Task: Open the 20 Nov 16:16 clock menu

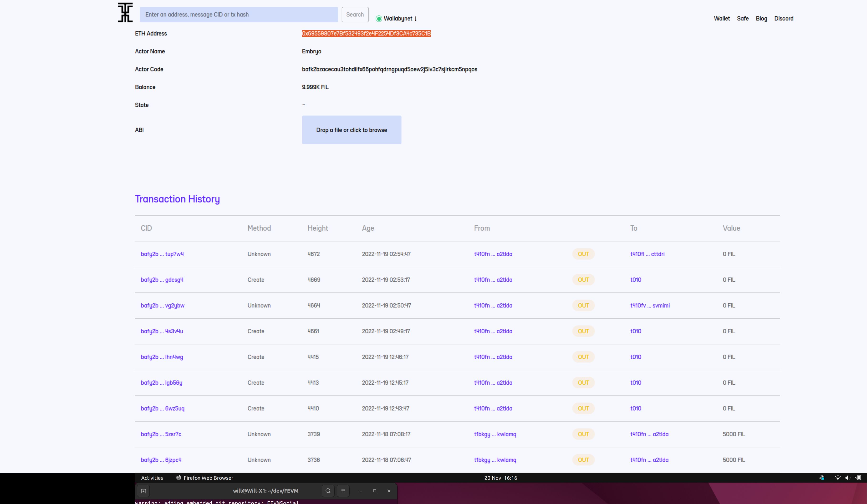Action: coord(501,478)
